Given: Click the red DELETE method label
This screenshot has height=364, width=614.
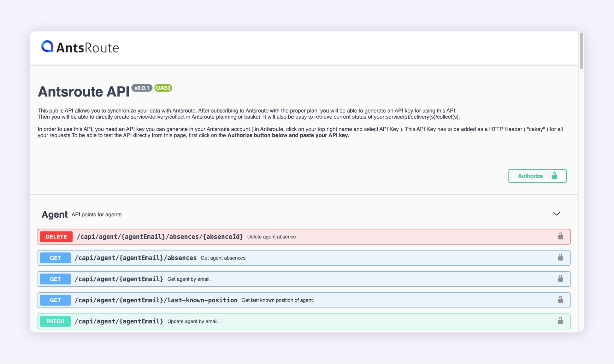Looking at the screenshot, I should click(56, 237).
